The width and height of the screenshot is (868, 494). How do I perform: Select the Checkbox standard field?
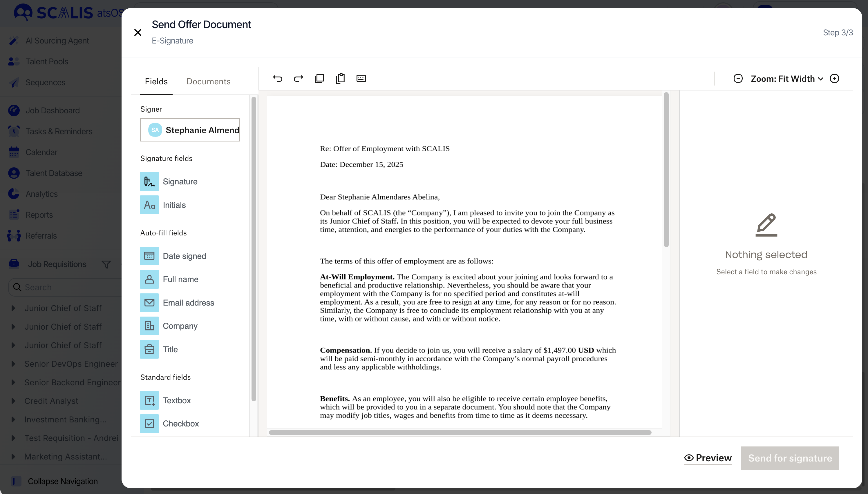(149, 424)
